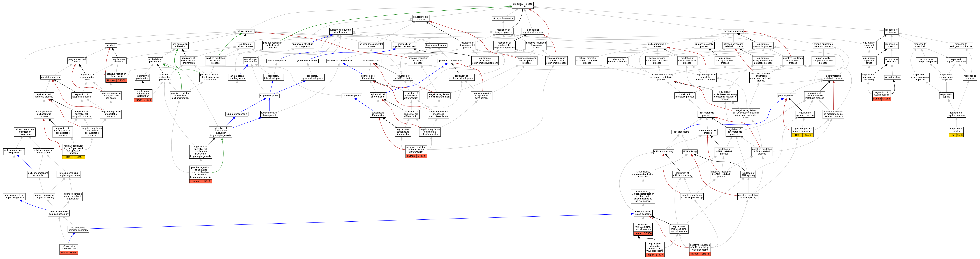
Task: Open the 'ribonucleoprotein complex biogenesis' node
Action: coord(14,196)
